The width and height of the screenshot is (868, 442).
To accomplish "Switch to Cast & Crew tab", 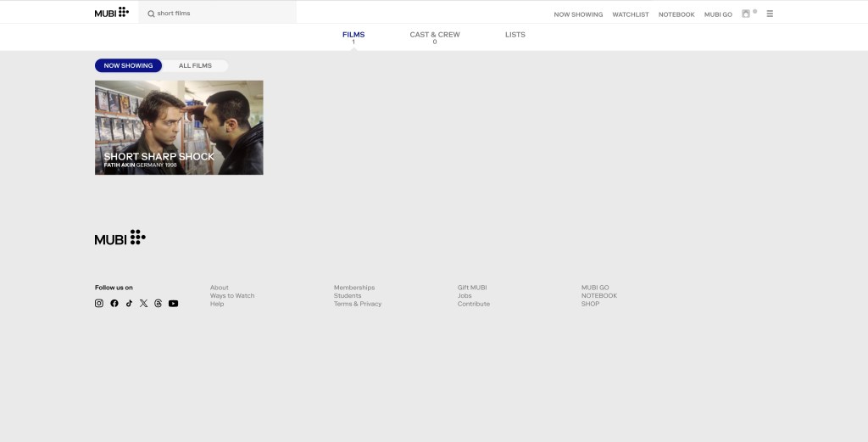I will pos(435,35).
